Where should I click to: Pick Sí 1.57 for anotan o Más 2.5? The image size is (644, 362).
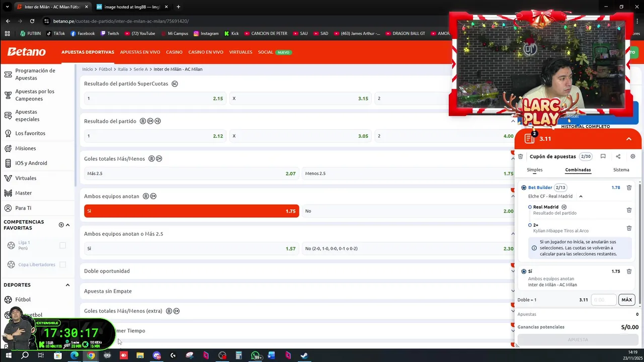[x=192, y=248]
